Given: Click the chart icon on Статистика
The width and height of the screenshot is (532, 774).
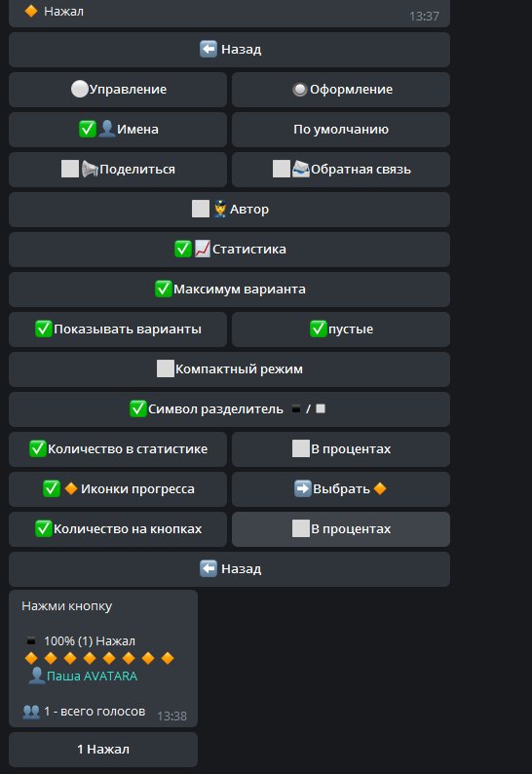Looking at the screenshot, I should (203, 249).
